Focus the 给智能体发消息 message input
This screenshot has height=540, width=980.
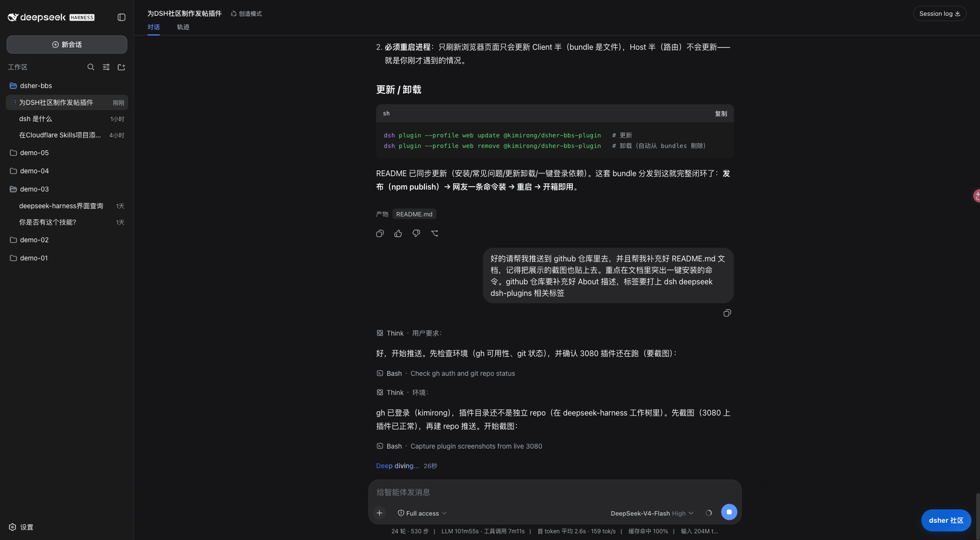click(x=555, y=492)
